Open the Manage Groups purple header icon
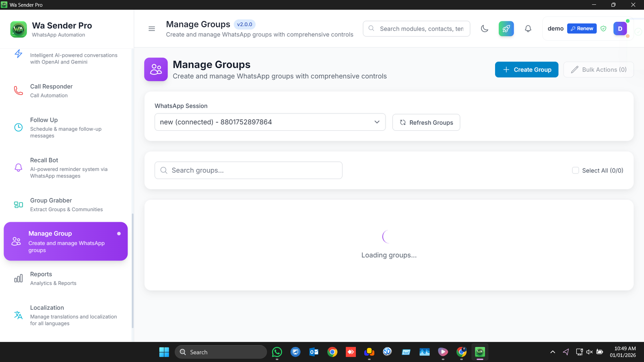644x362 pixels. tap(156, 69)
